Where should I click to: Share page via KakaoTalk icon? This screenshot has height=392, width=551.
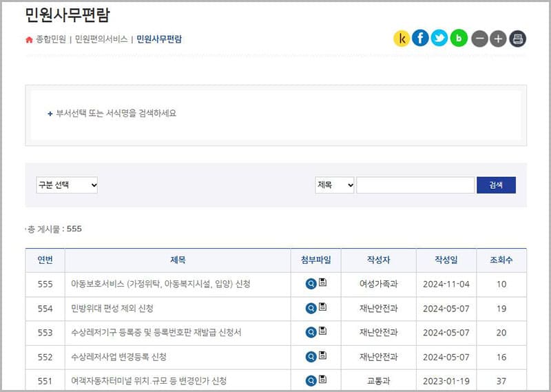(x=402, y=39)
